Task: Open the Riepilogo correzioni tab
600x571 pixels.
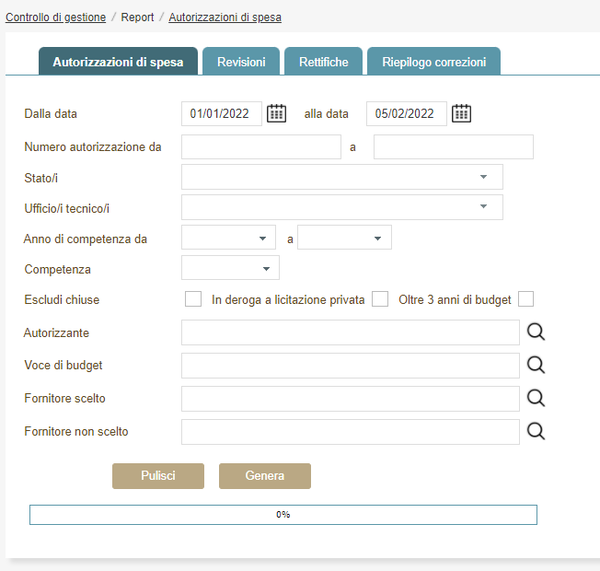Action: pyautogui.click(x=433, y=62)
